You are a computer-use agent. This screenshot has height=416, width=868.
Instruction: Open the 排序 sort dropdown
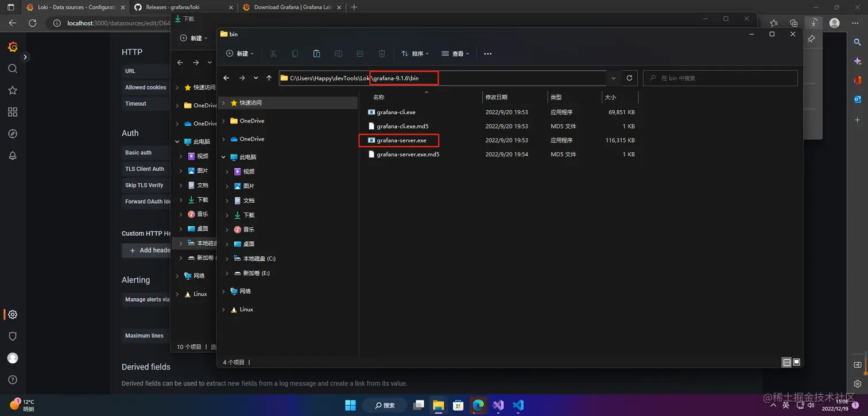(415, 53)
